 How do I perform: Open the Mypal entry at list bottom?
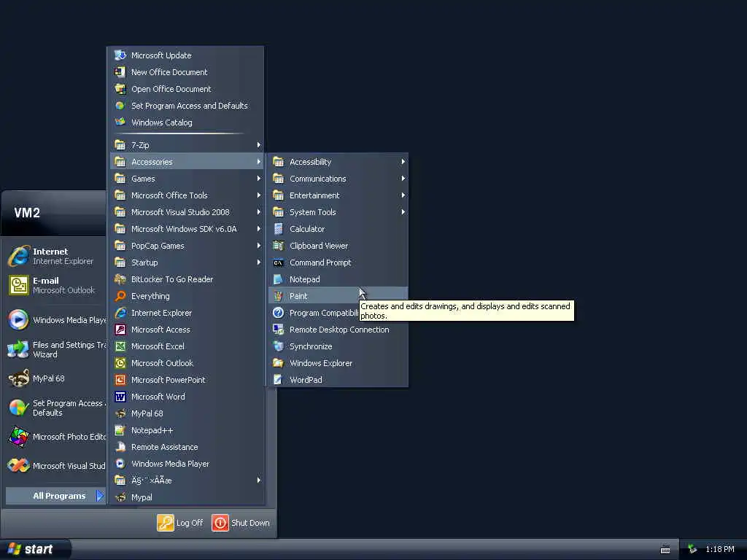point(187,497)
